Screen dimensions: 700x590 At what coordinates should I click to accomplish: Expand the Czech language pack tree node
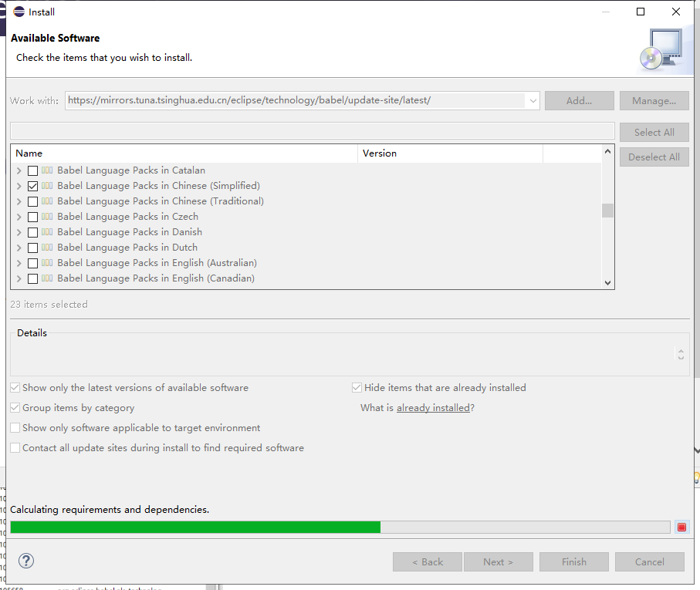[x=19, y=217]
